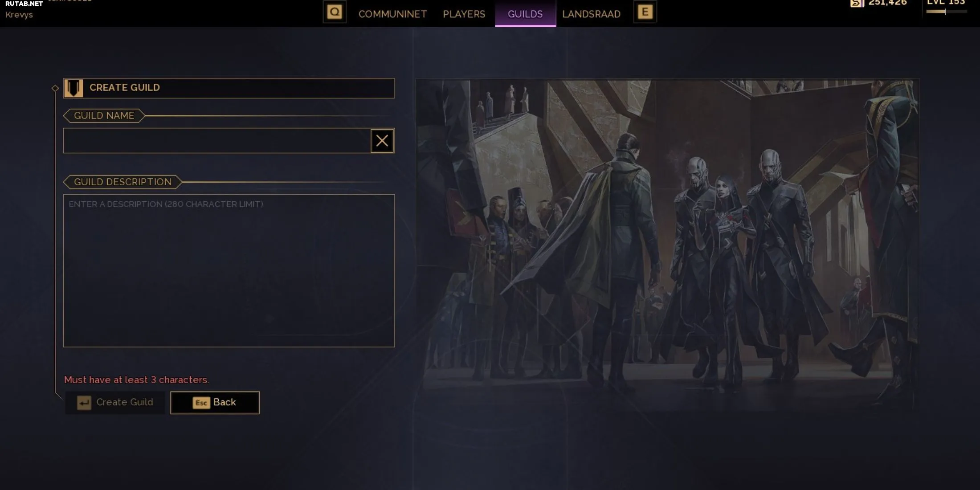Go to the Landsraad tab
The height and width of the screenshot is (490, 980).
click(591, 14)
